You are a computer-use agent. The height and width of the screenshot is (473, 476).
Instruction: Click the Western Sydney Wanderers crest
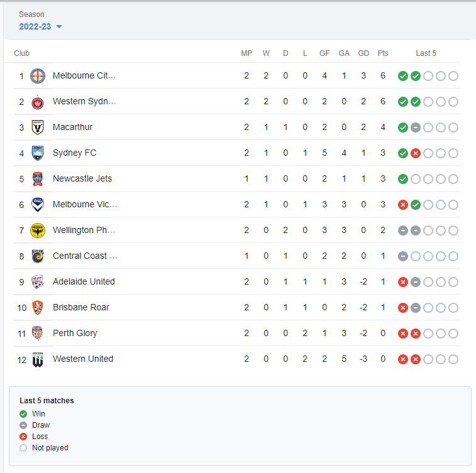pyautogui.click(x=38, y=102)
